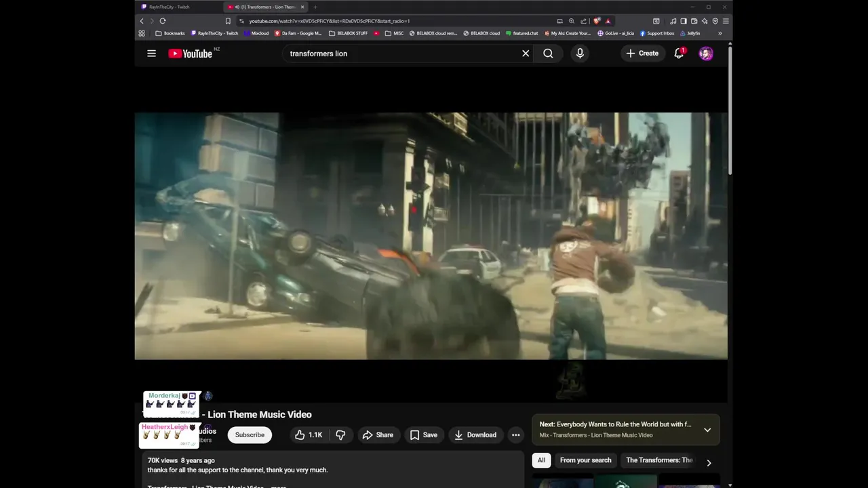Like the video showing 1.1K
The image size is (868, 488).
pos(309,435)
